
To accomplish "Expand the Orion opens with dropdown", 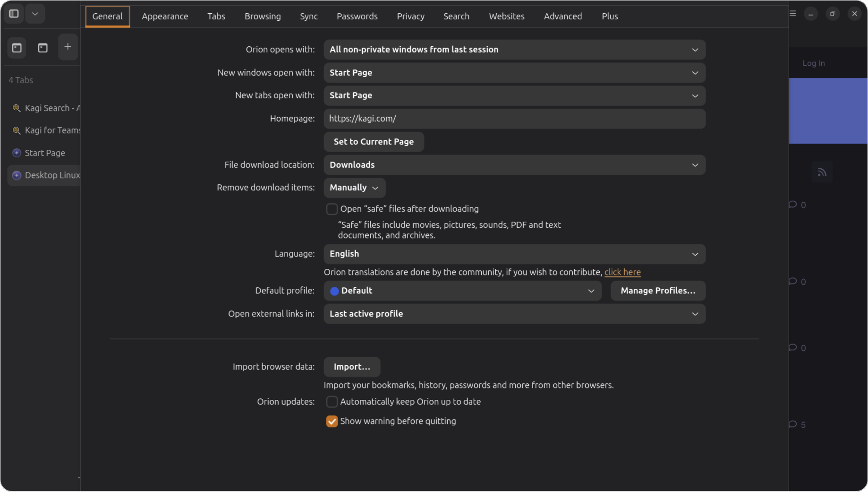I will (x=514, y=50).
